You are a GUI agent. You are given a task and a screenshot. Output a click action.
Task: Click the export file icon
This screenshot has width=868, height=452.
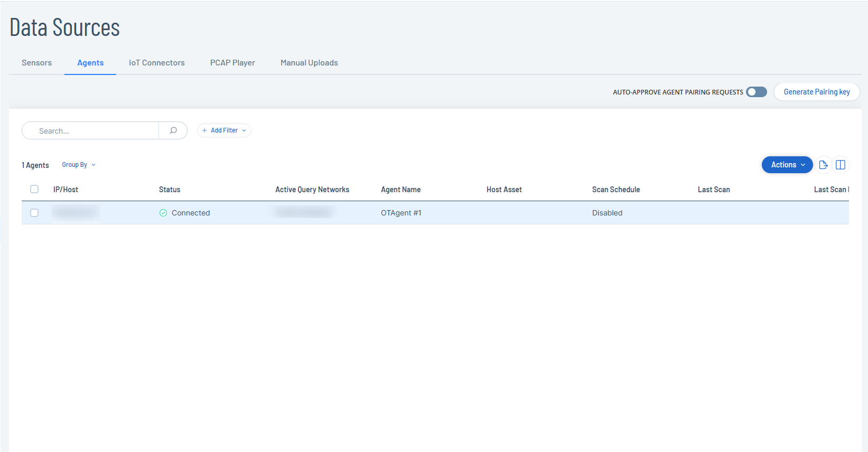pyautogui.click(x=823, y=165)
